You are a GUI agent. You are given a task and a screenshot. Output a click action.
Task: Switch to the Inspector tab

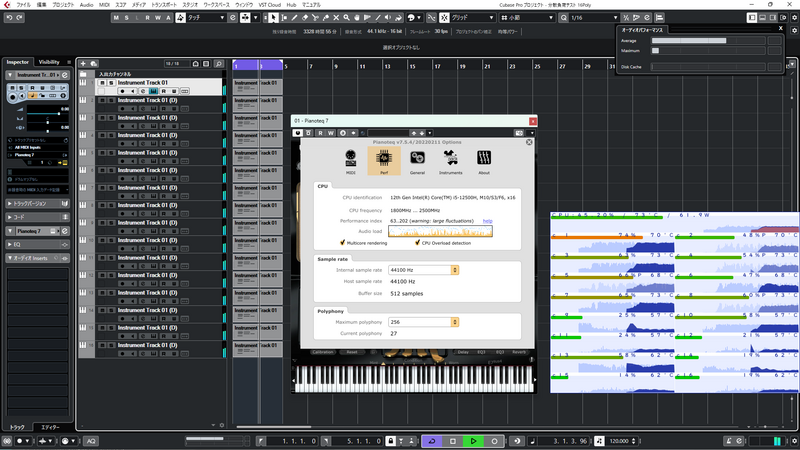(x=18, y=62)
